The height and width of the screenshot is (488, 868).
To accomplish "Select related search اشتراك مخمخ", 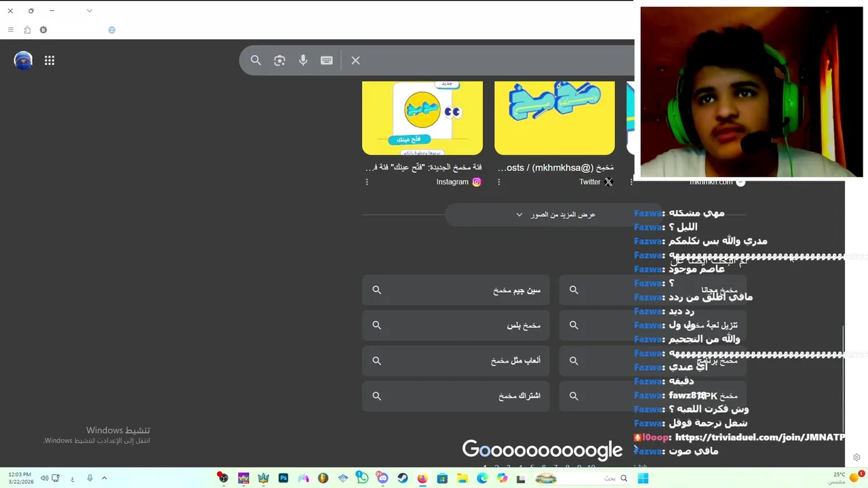I will coord(456,396).
